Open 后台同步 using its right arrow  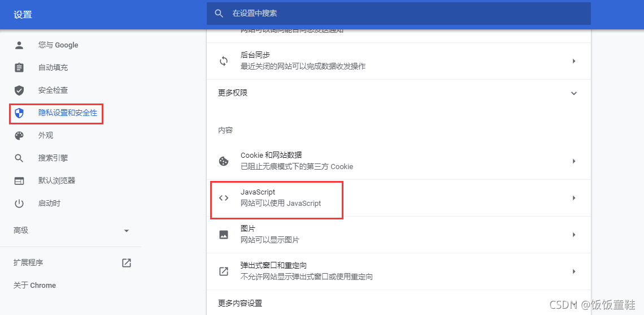[x=574, y=61]
